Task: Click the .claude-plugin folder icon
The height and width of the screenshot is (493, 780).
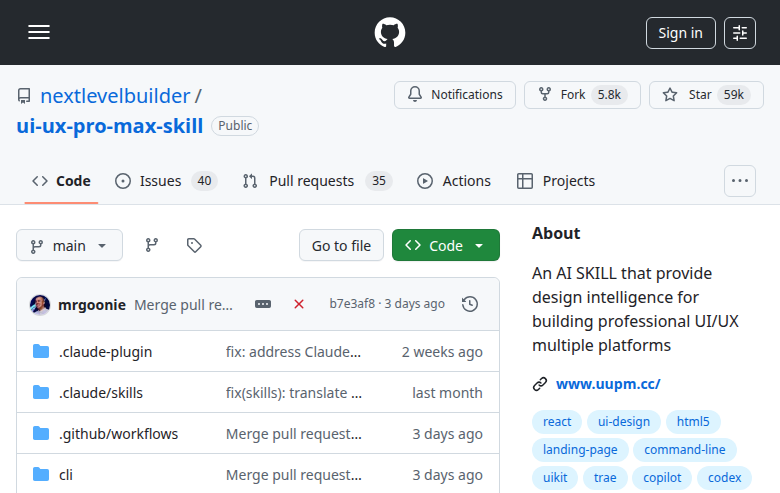Action: click(41, 352)
